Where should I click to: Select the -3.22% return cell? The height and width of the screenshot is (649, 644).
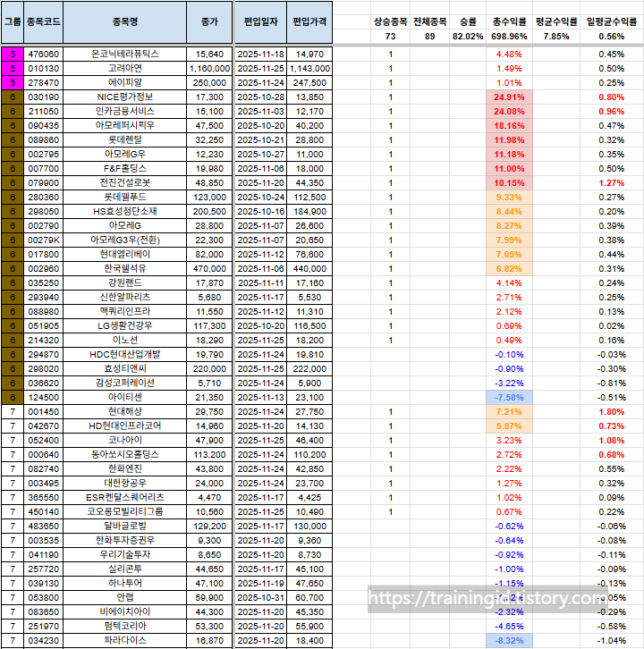point(509,383)
